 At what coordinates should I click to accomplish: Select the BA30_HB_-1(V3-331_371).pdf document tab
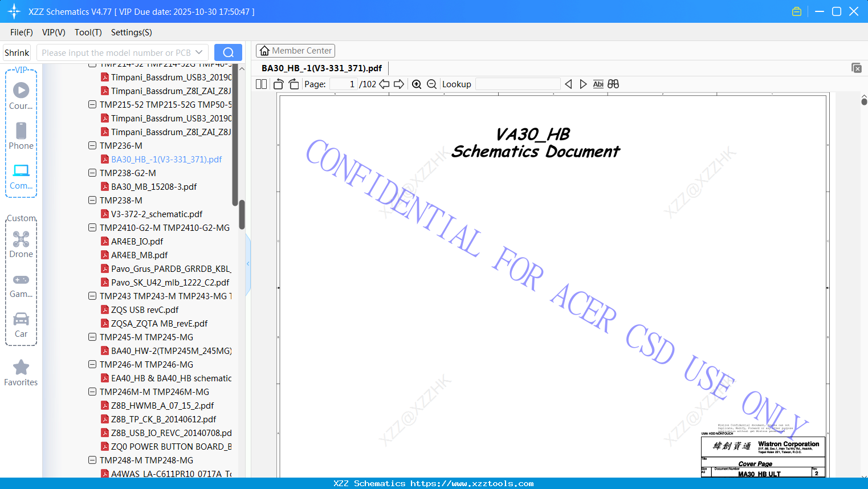pyautogui.click(x=321, y=68)
